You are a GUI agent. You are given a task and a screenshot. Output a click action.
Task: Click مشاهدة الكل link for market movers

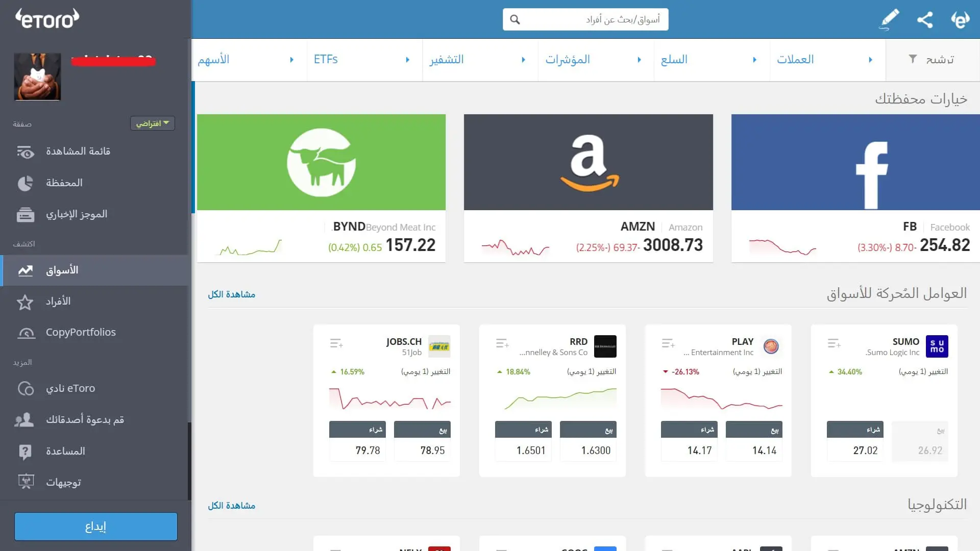pos(231,294)
